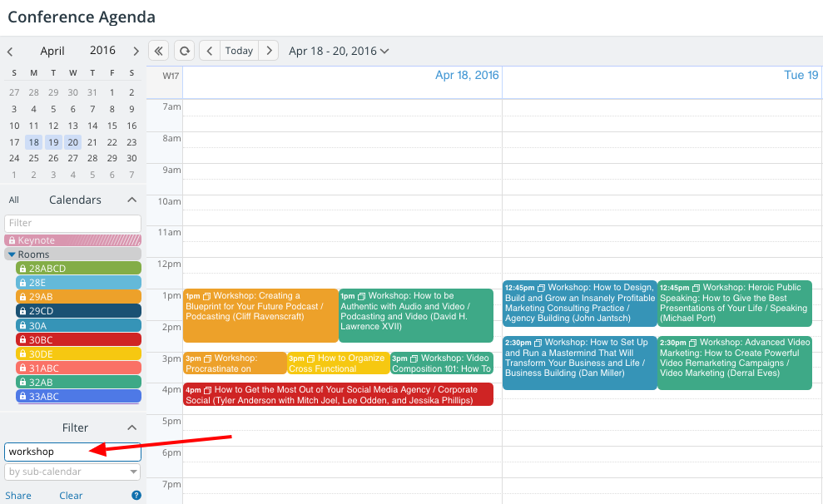Image resolution: width=823 pixels, height=504 pixels.
Task: Collapse the Calendars section
Action: click(132, 200)
